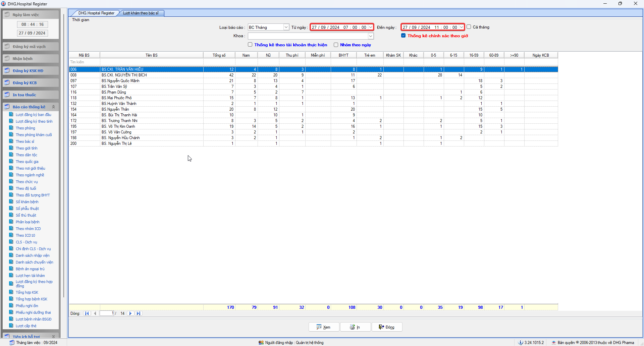Click the Nữ column header
644x346 pixels.
click(268, 55)
